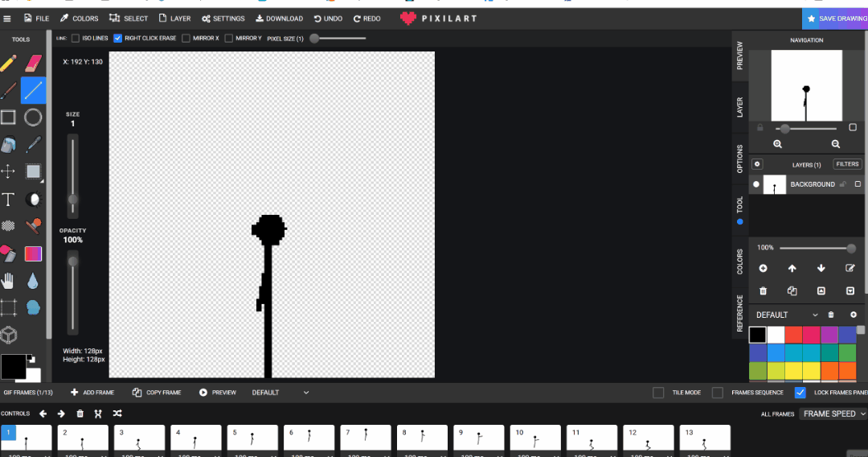Select the Lighten/Darken tool
The image size is (868, 457).
click(x=33, y=199)
